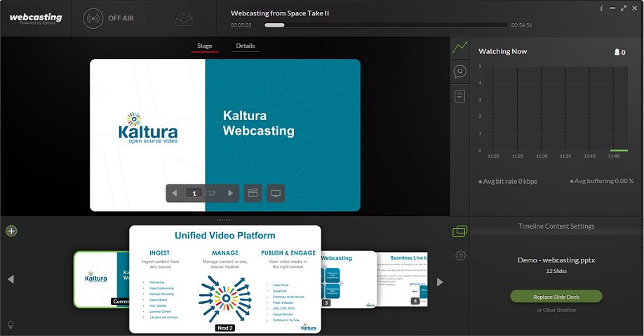644x336 pixels.
Task: Click the webcasting logo
Action: (36, 18)
